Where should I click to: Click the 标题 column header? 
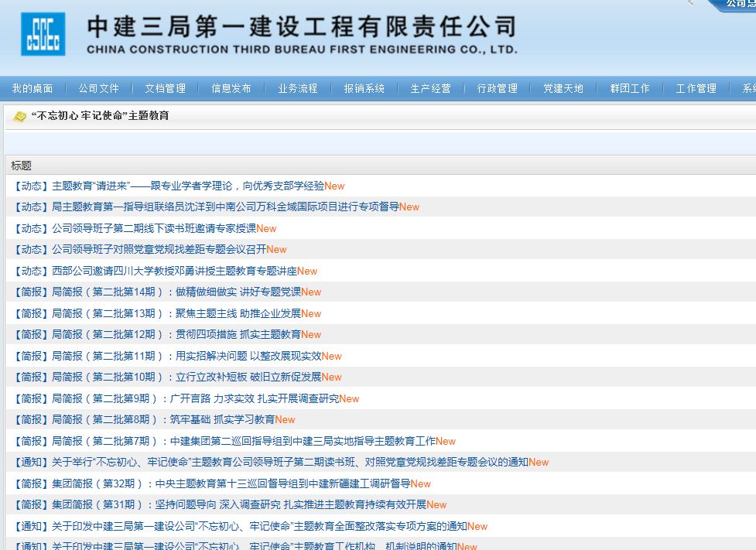21,166
